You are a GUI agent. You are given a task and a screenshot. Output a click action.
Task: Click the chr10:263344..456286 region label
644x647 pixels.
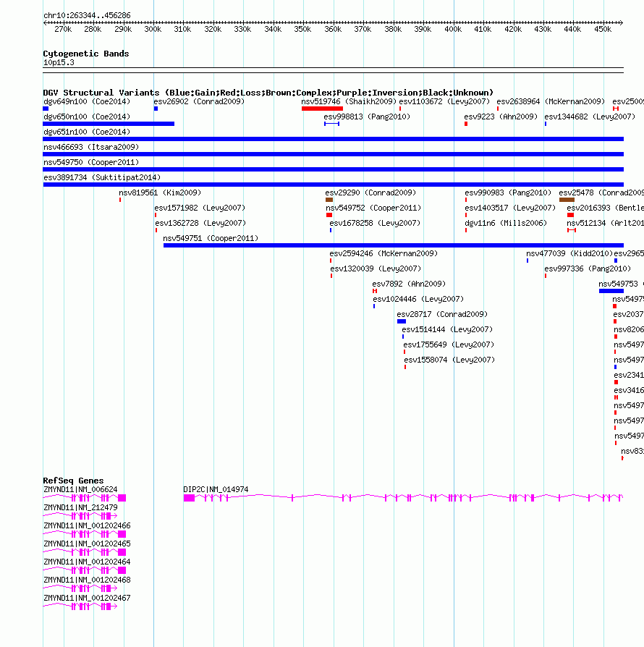[x=87, y=16]
